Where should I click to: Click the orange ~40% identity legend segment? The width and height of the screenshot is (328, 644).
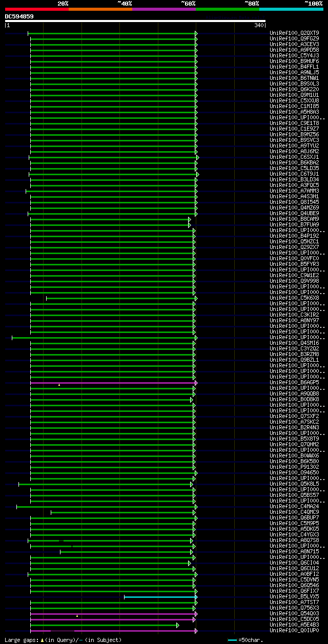pyautogui.click(x=100, y=9)
